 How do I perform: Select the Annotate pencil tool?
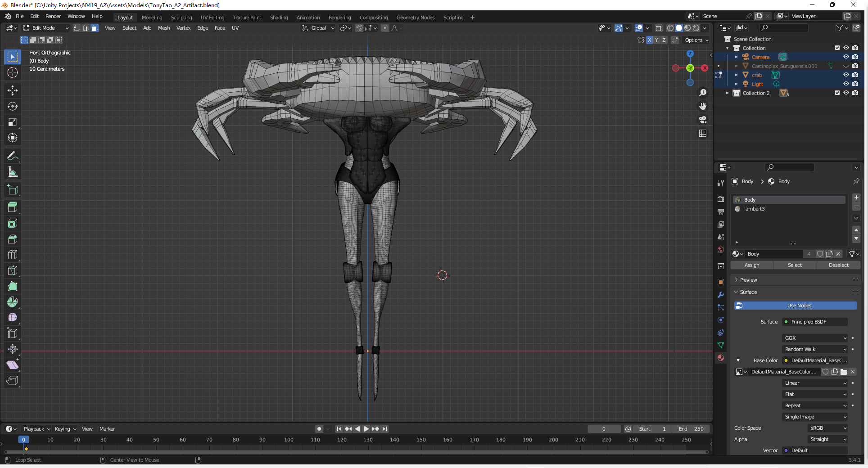click(13, 156)
